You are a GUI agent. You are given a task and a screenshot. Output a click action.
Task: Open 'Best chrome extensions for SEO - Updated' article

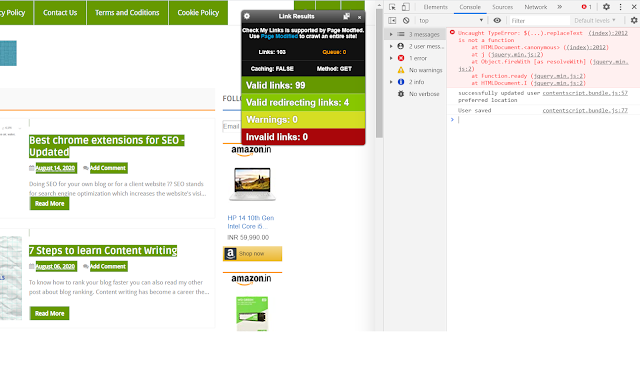[x=107, y=146]
